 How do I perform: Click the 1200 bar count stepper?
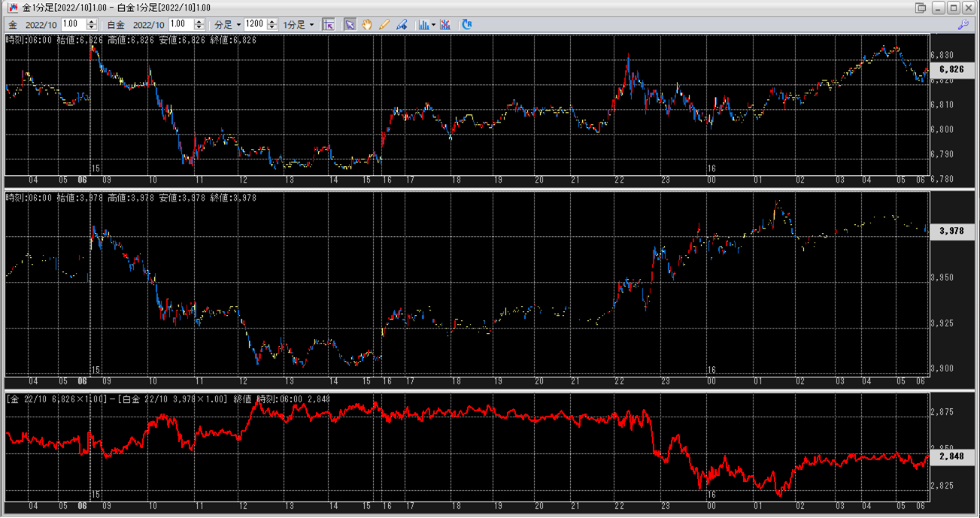click(272, 25)
